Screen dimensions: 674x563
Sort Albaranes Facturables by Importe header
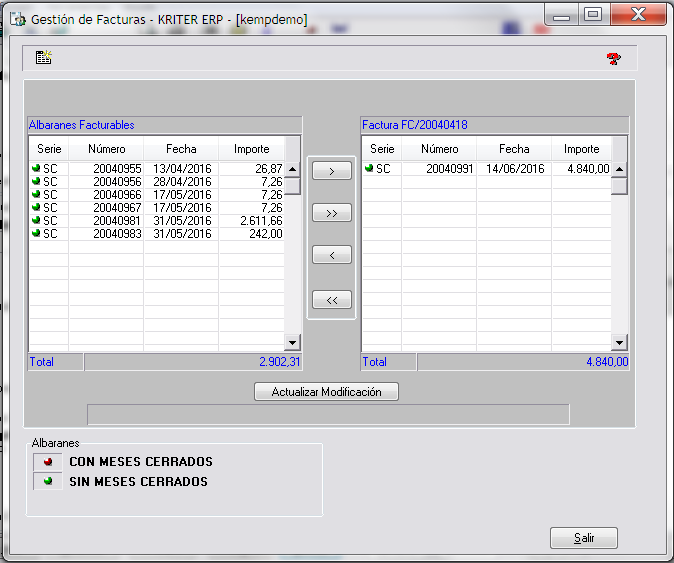click(251, 149)
